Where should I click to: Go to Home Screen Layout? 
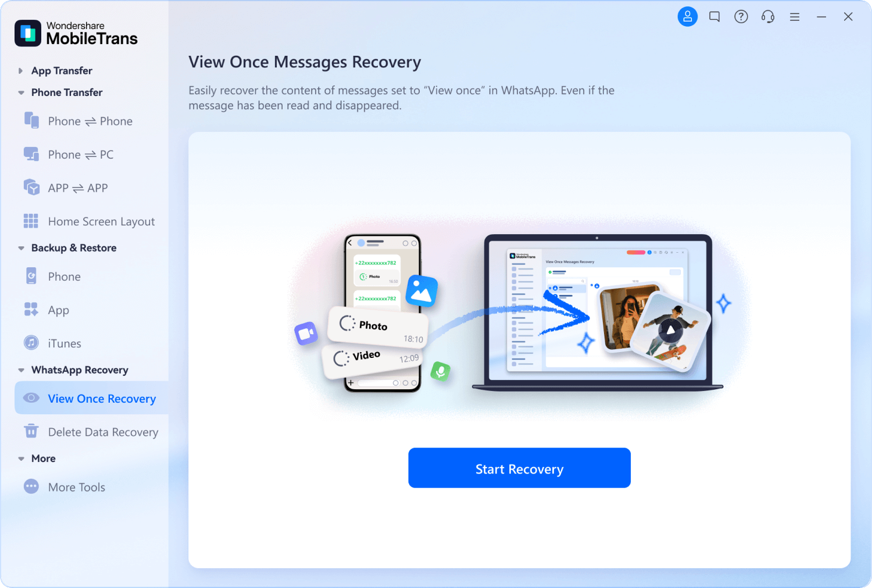click(101, 221)
